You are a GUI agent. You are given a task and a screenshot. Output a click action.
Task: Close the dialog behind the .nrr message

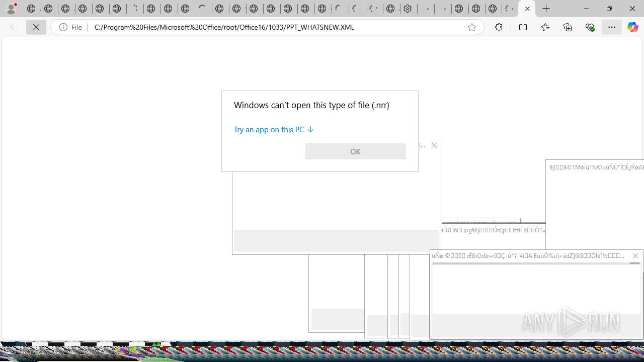coord(434,145)
